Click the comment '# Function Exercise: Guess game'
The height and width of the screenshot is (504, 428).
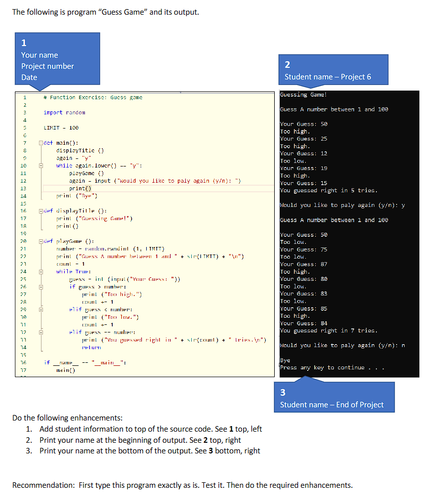(93, 97)
